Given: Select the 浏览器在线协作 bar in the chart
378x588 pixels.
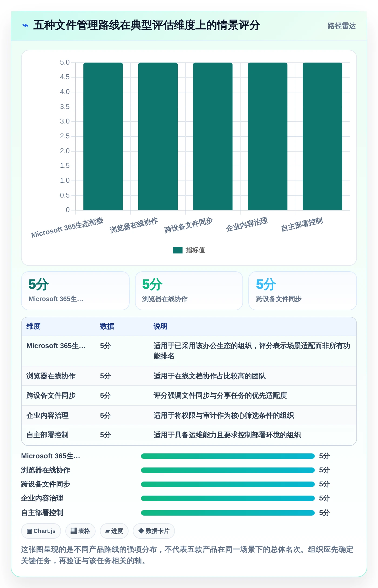Looking at the screenshot, I should (x=158, y=136).
